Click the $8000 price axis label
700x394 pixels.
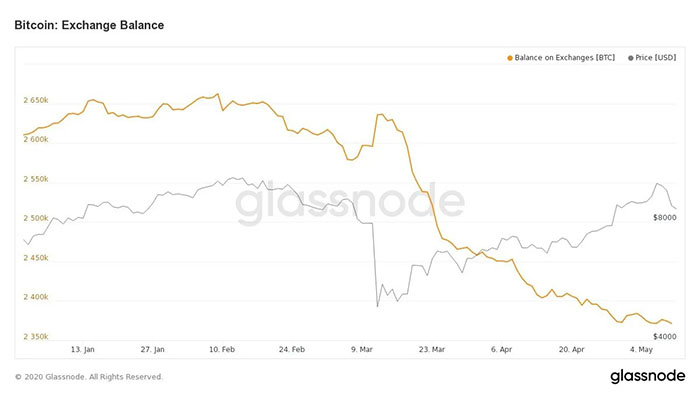click(x=665, y=218)
